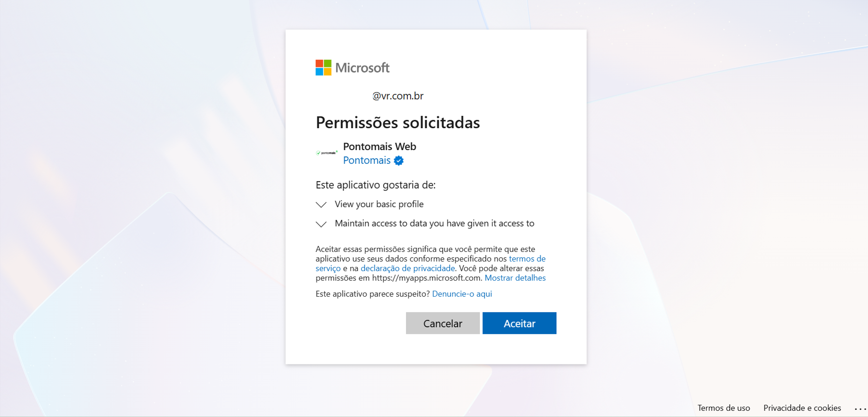868x417 pixels.
Task: Click the "View your basic profile" permission text
Action: pos(379,204)
